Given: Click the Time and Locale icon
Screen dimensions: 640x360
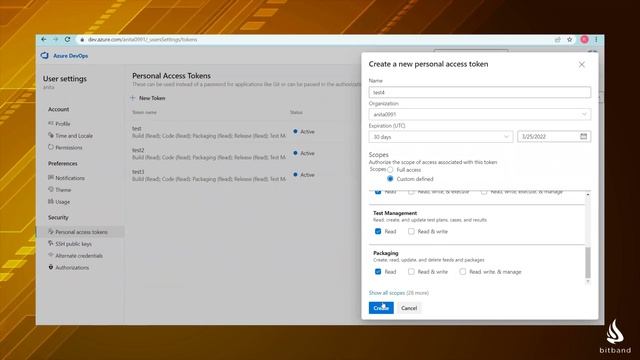Looking at the screenshot, I should [x=51, y=135].
